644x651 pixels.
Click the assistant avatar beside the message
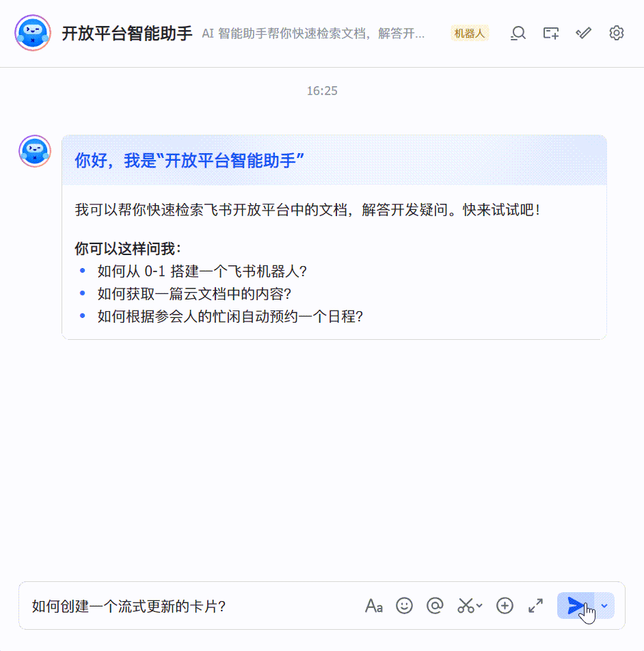click(33, 151)
